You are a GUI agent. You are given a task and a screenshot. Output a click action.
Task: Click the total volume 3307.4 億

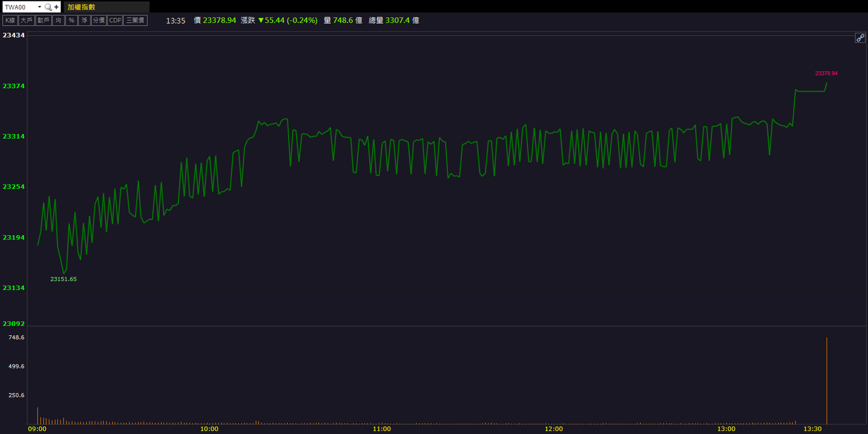point(402,20)
